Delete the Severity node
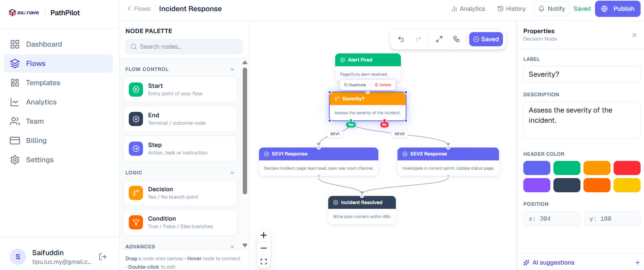 pyautogui.click(x=383, y=85)
